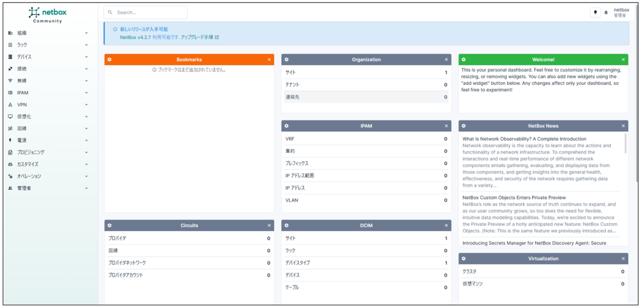
Task: Open the Welcome! widget settings gear
Action: coord(464,60)
